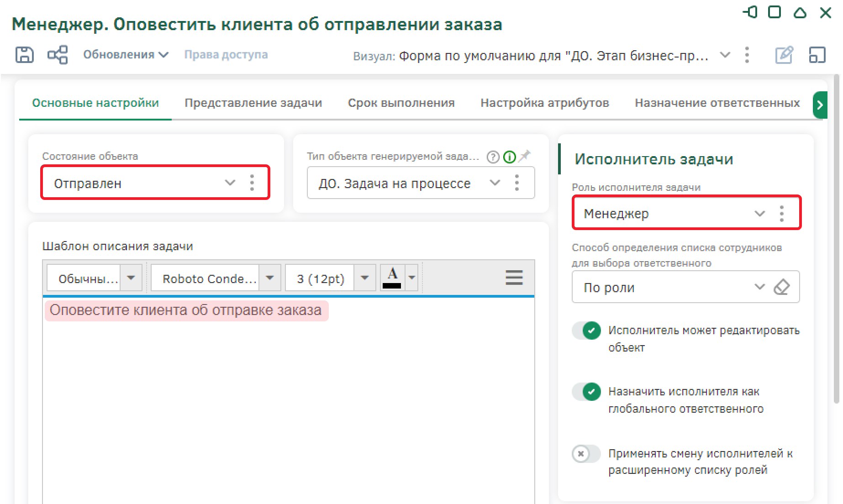Switch to the Срок выполнения tab

[401, 103]
